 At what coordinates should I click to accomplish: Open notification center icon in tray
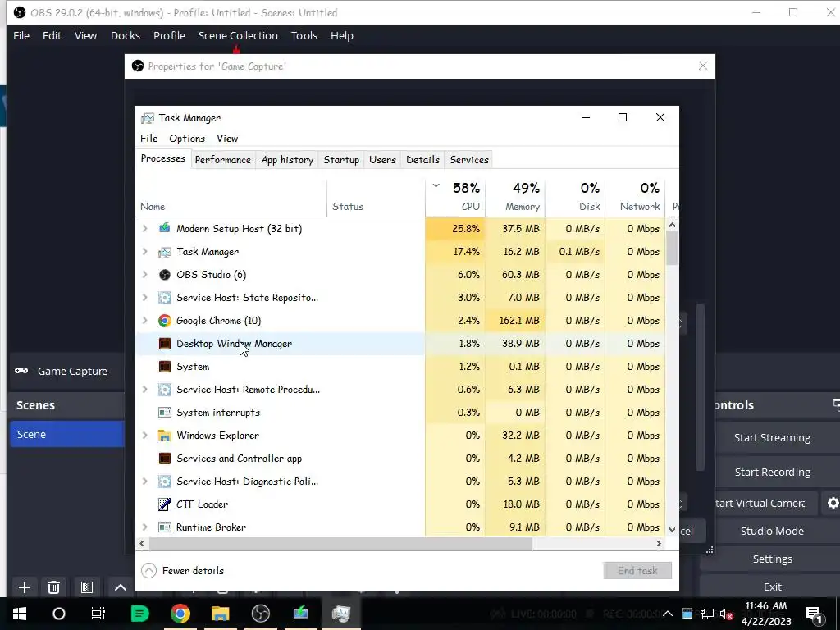click(815, 614)
